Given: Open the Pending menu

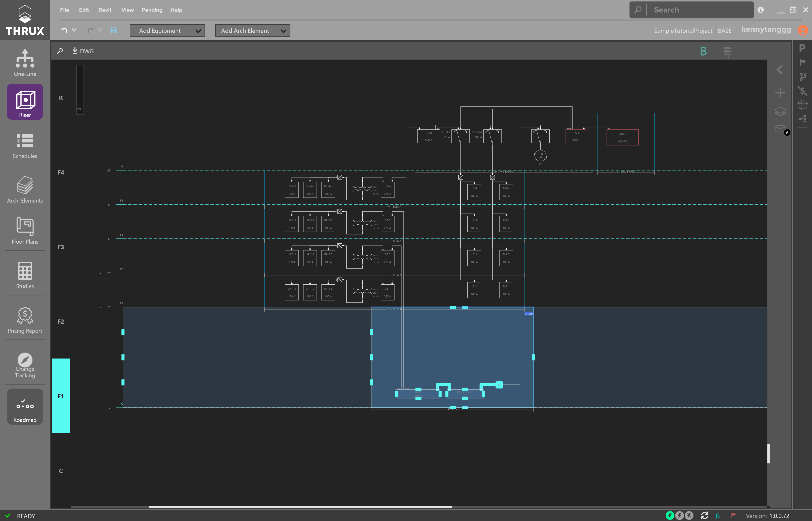Looking at the screenshot, I should [x=152, y=10].
